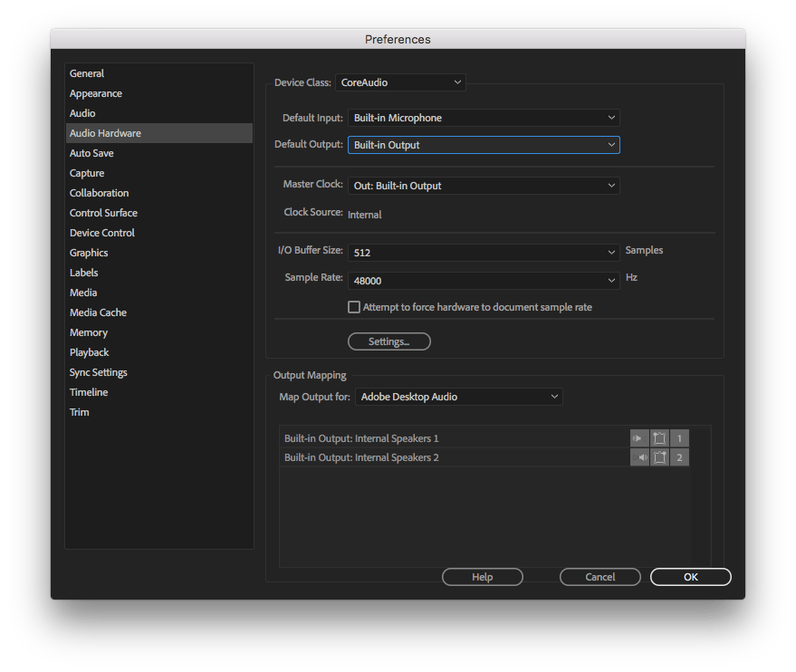Image resolution: width=796 pixels, height=672 pixels.
Task: Enable Attempt to force hardware to document sample rate
Action: [x=354, y=307]
